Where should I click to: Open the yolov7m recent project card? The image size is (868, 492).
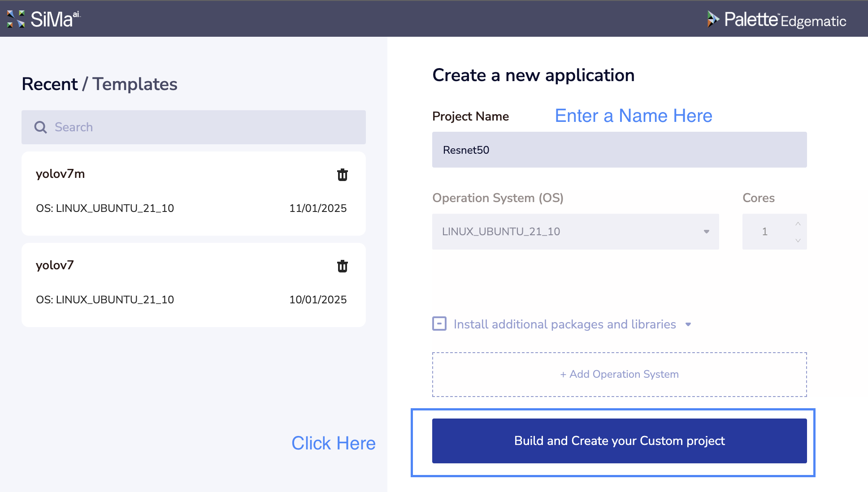point(179,193)
